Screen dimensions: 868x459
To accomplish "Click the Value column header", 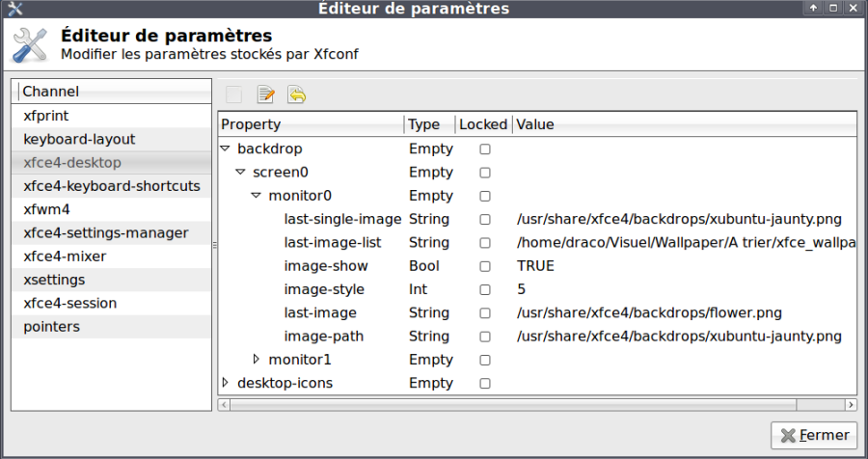I will (x=684, y=124).
